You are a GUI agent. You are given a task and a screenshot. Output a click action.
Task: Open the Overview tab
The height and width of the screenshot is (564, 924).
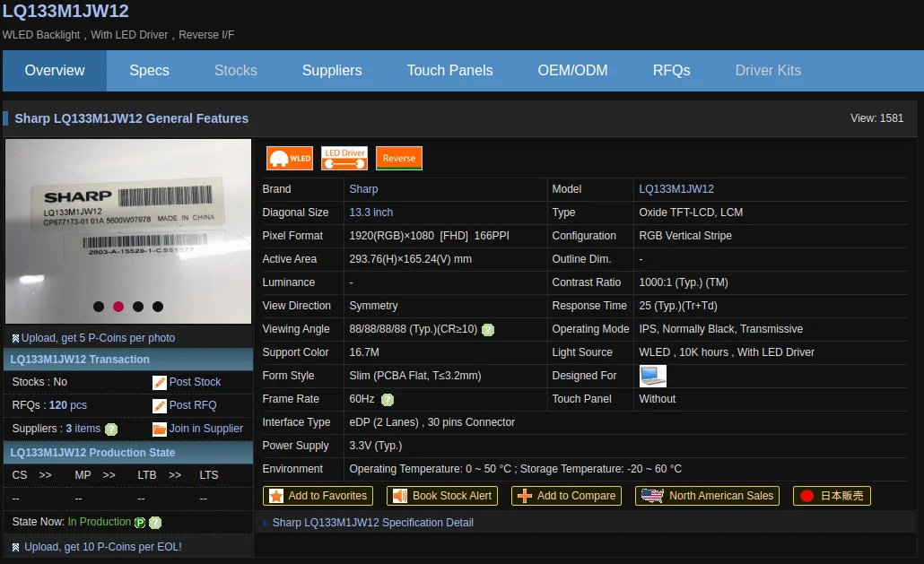[55, 71]
